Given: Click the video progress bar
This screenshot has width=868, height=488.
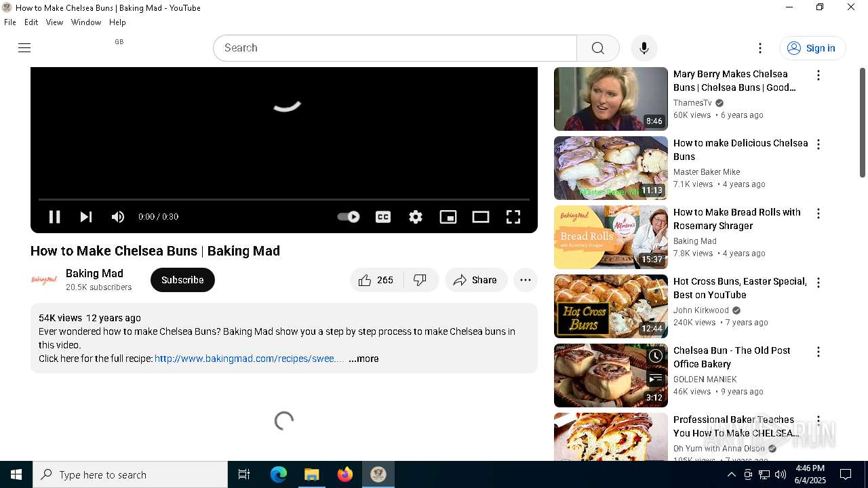Looking at the screenshot, I should coord(284,199).
